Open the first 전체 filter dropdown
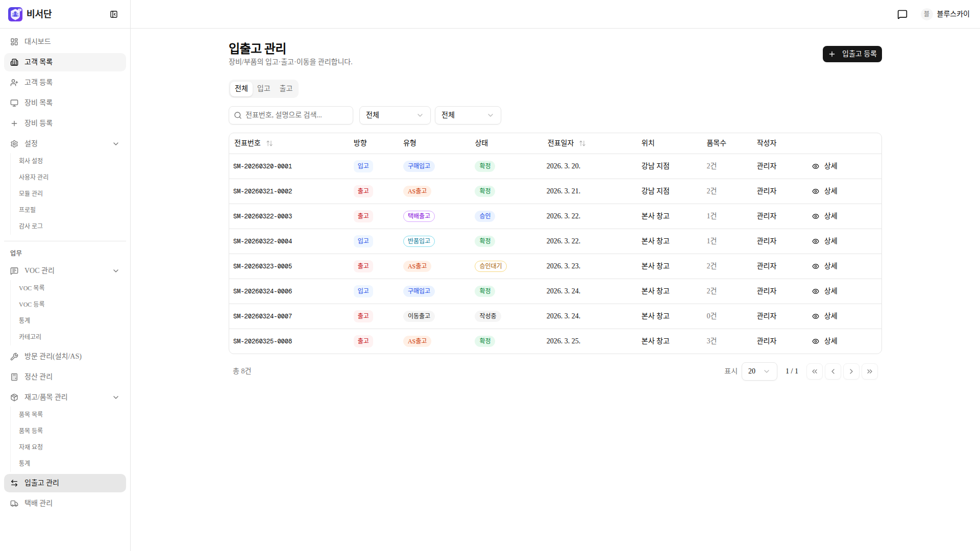 click(x=395, y=115)
